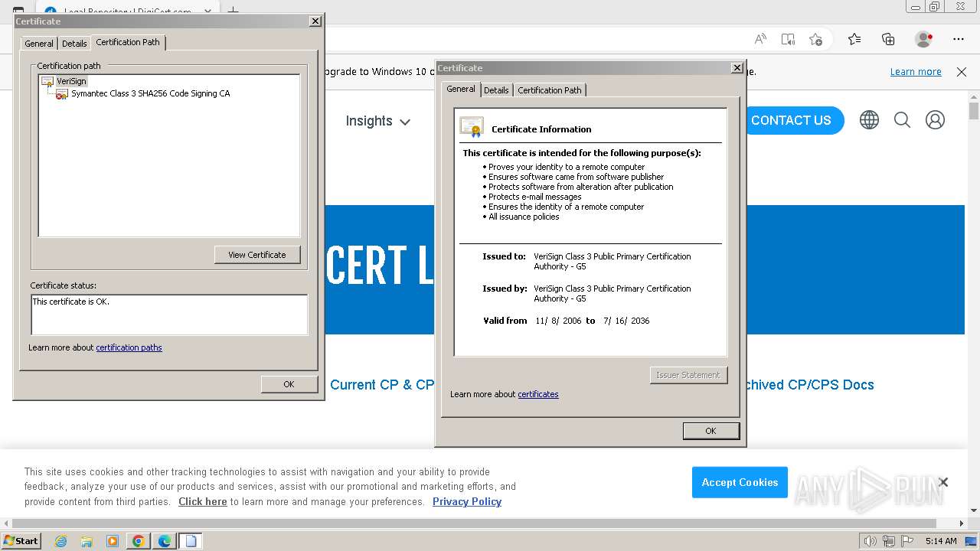The width and height of the screenshot is (980, 551).
Task: Open Learn more about certificates link
Action: point(538,394)
